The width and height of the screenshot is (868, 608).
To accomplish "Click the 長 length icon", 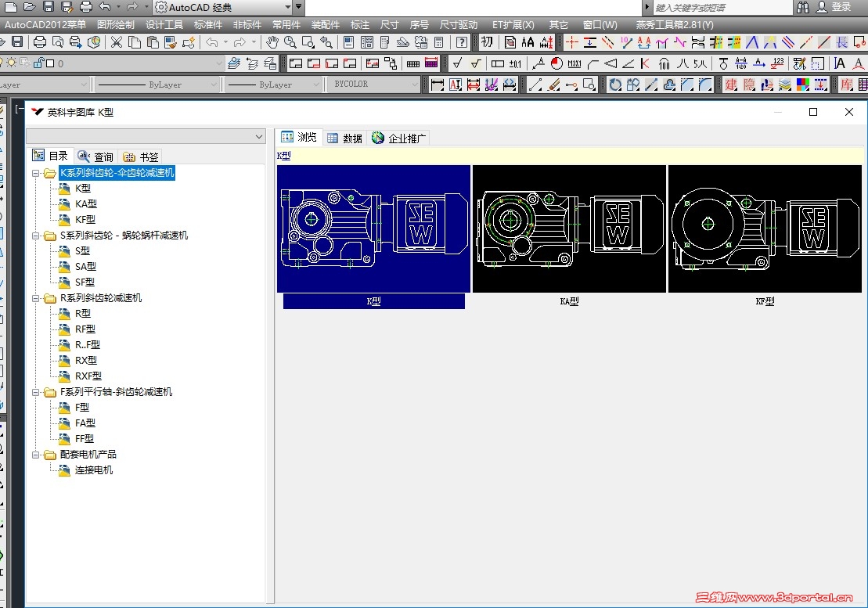I will (842, 42).
